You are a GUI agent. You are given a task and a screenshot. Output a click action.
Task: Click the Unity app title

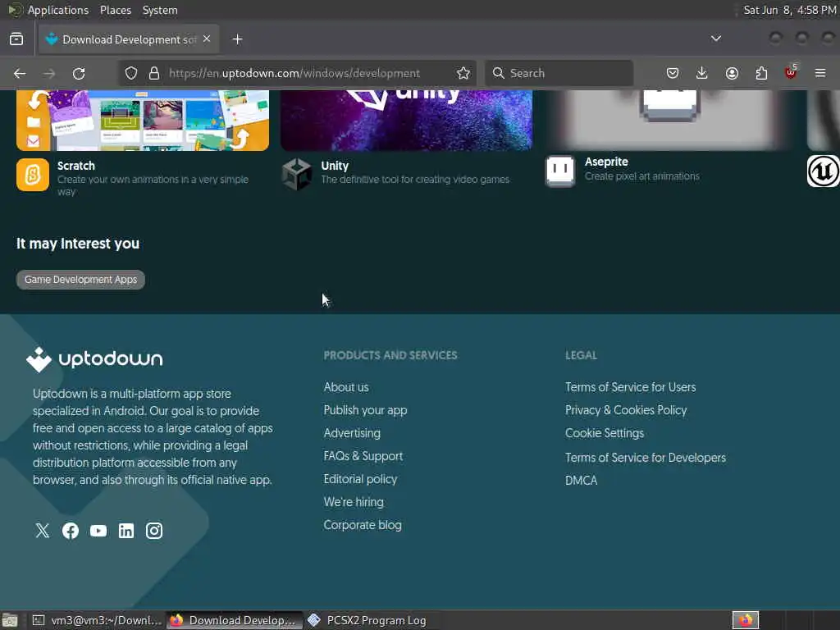coord(335,166)
